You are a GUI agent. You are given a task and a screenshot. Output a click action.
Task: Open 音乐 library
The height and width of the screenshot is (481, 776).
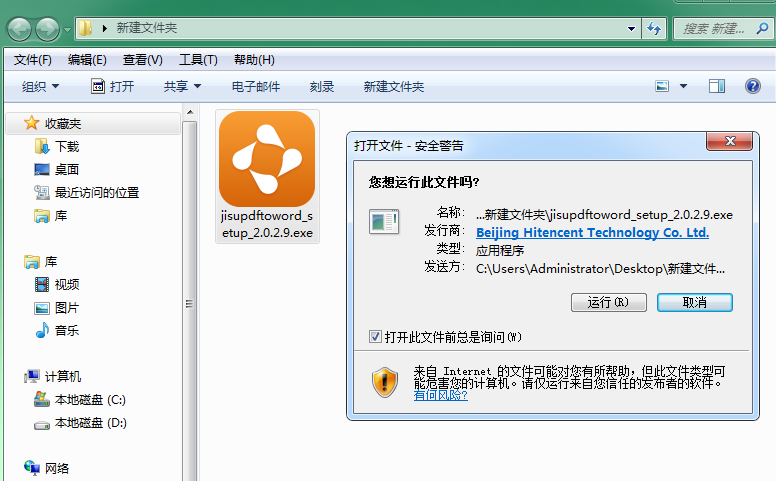67,331
